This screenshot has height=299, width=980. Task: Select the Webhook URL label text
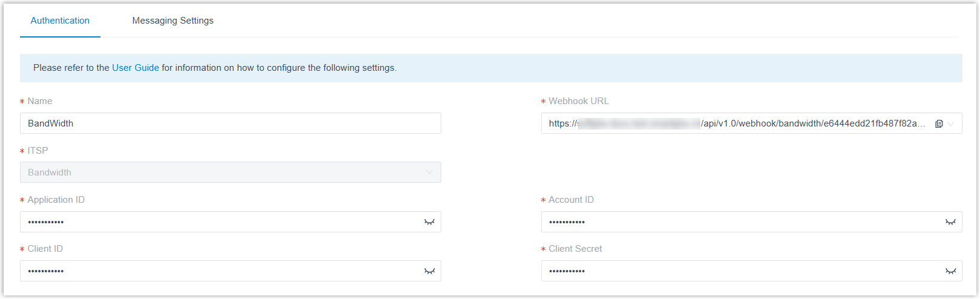[579, 101]
